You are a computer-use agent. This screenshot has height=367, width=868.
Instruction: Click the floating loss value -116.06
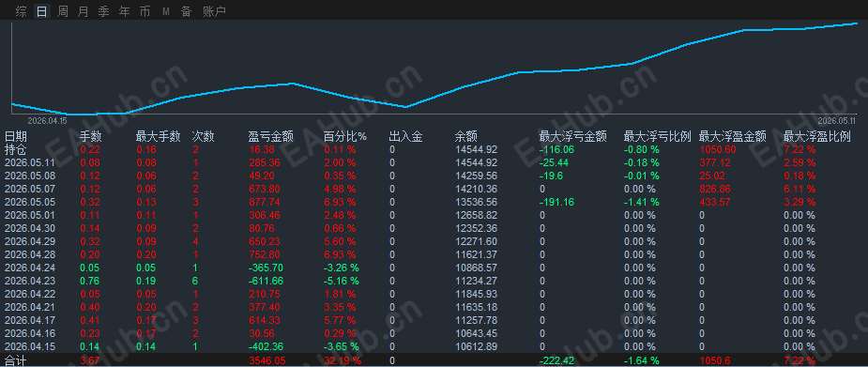click(557, 149)
